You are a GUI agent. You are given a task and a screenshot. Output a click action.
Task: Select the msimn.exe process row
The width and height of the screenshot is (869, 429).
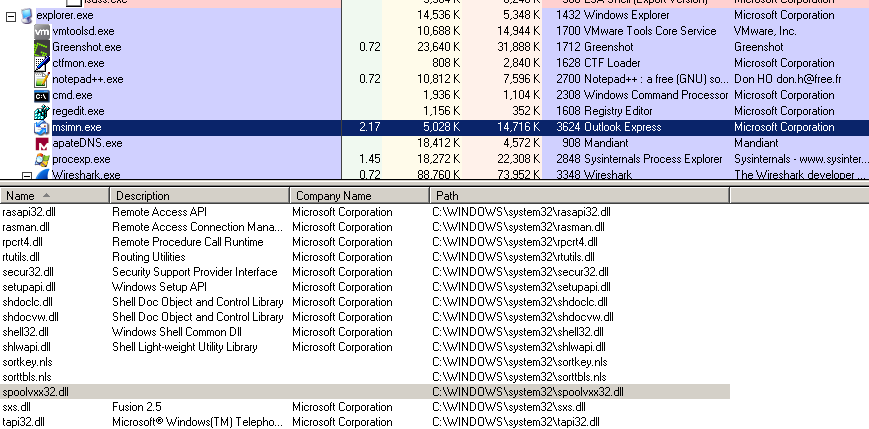tap(434, 127)
